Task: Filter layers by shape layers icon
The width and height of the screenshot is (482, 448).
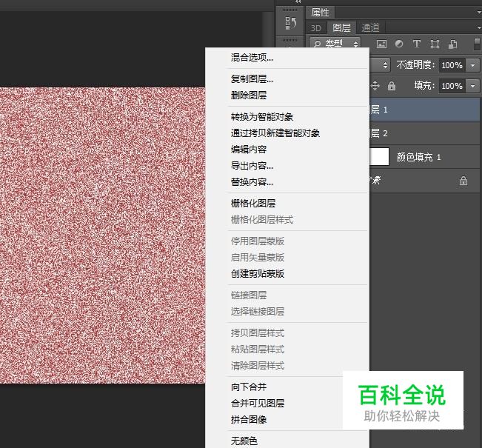Action: pyautogui.click(x=435, y=44)
